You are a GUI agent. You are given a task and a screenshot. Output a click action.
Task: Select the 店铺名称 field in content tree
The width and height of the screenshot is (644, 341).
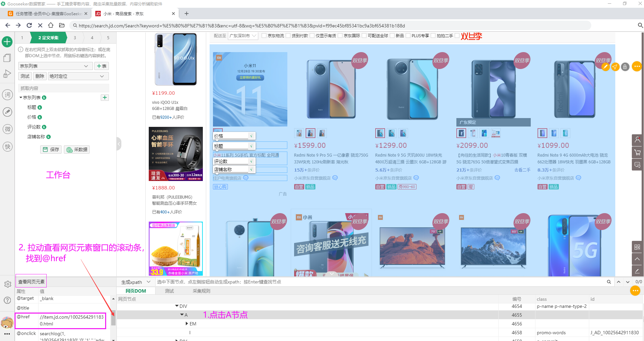(x=36, y=137)
